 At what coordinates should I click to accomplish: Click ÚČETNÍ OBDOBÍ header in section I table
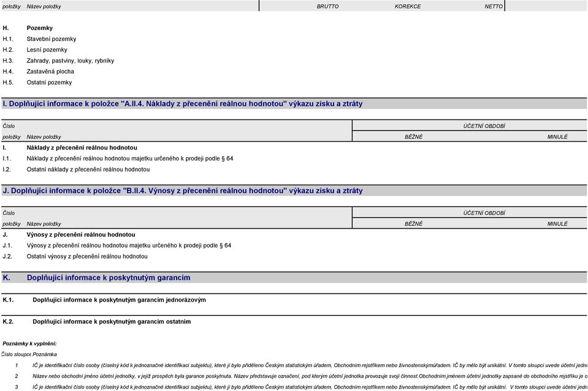coord(484,126)
